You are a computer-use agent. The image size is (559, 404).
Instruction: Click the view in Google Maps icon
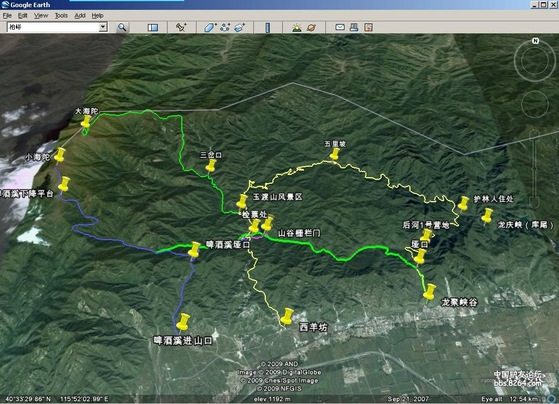pos(368,27)
